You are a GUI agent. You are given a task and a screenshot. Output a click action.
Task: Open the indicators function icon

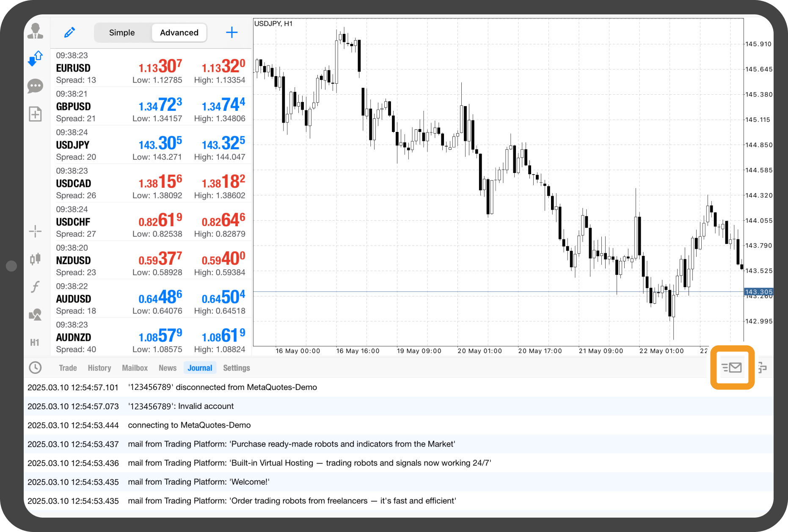coord(35,287)
